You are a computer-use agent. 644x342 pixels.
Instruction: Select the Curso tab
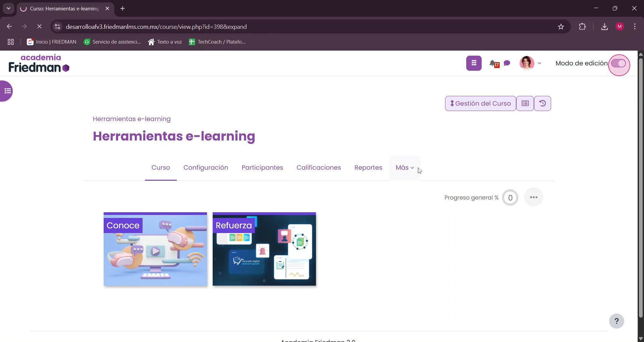pos(161,168)
